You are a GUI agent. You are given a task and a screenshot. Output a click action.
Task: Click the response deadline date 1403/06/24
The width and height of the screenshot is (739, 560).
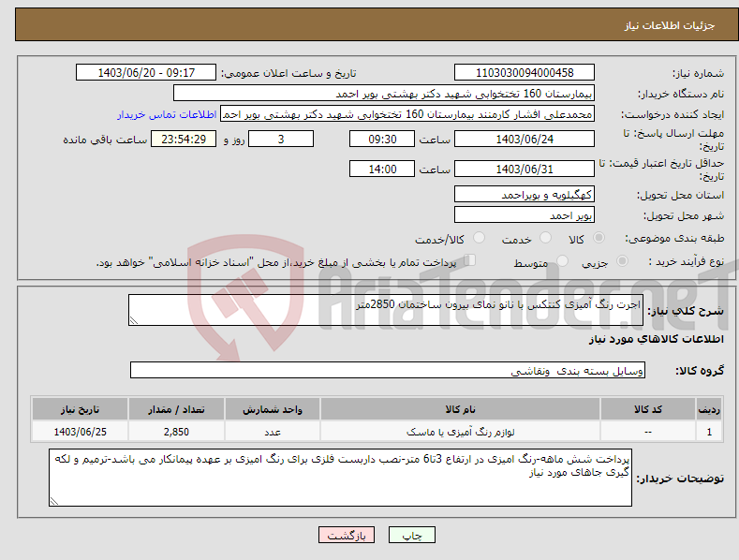525,139
